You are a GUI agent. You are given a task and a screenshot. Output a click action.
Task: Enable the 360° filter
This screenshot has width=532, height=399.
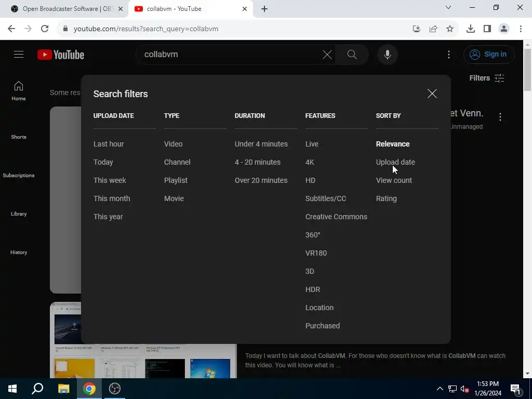313,235
